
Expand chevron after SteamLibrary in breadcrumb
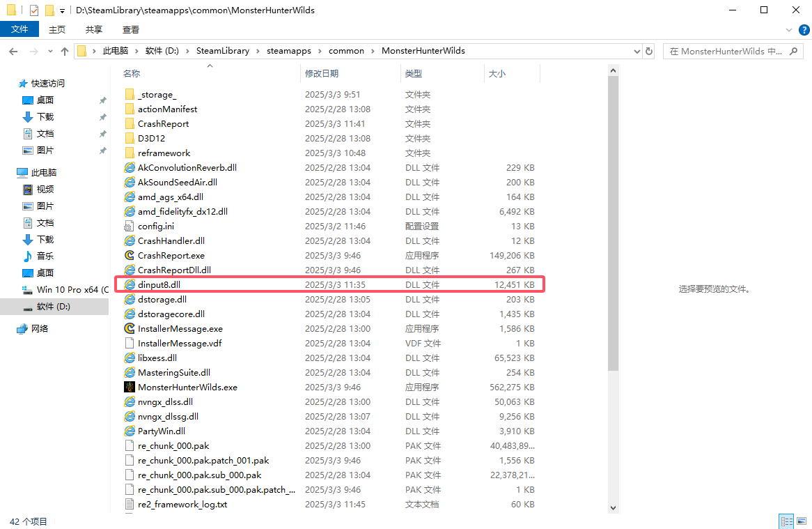point(258,52)
